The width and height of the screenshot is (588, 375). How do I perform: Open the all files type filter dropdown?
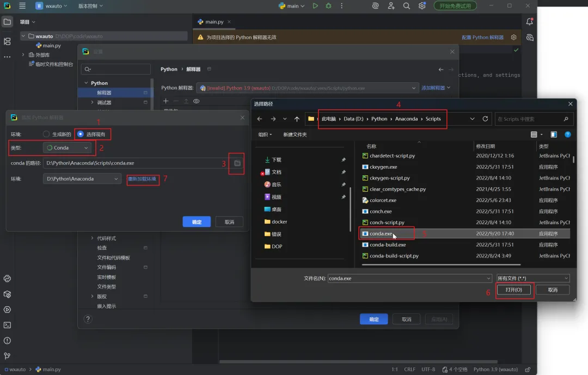(x=533, y=278)
